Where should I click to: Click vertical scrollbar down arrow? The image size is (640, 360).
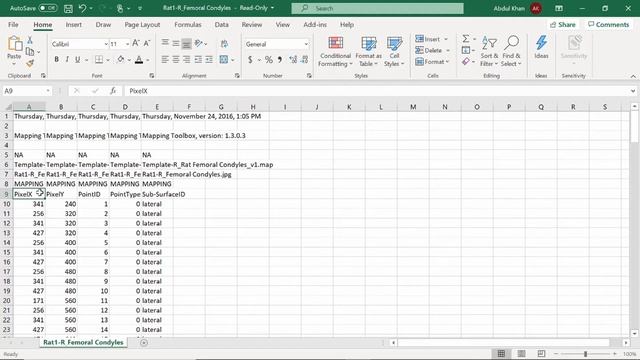(x=634, y=333)
